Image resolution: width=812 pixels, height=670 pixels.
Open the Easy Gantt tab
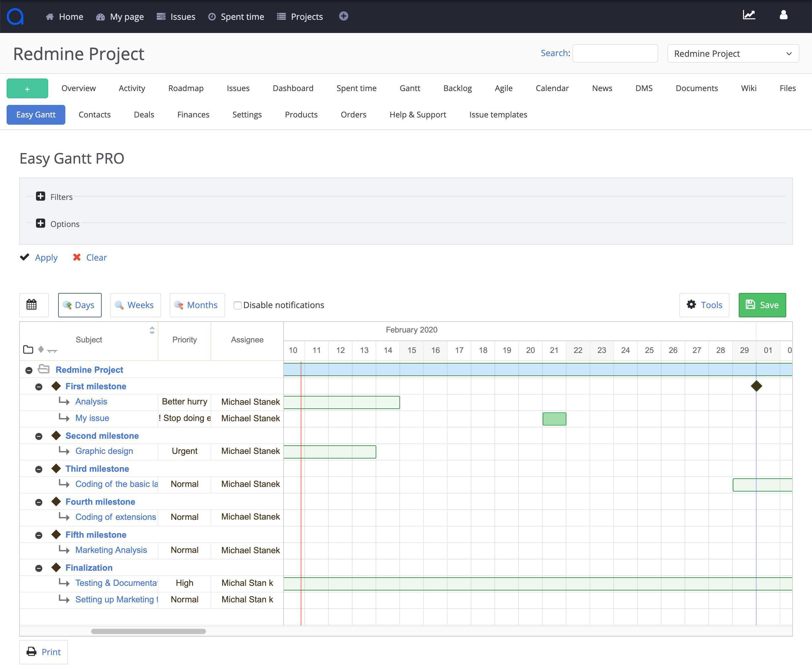pyautogui.click(x=36, y=114)
